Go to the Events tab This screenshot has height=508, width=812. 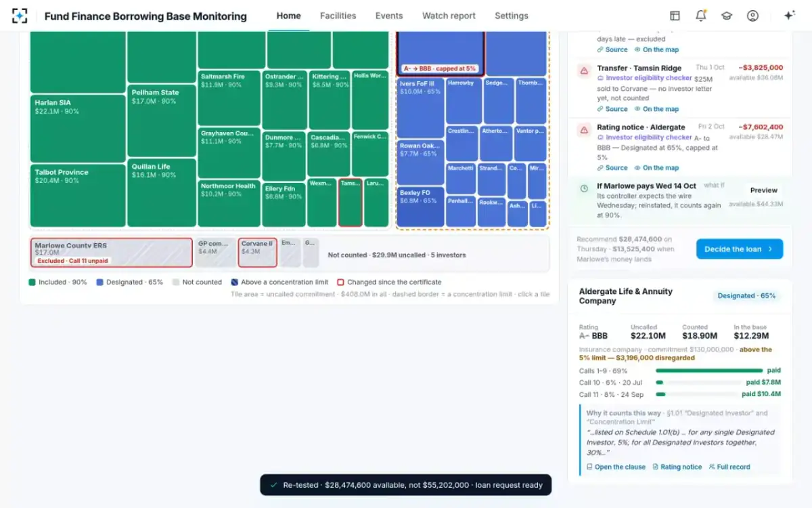389,16
